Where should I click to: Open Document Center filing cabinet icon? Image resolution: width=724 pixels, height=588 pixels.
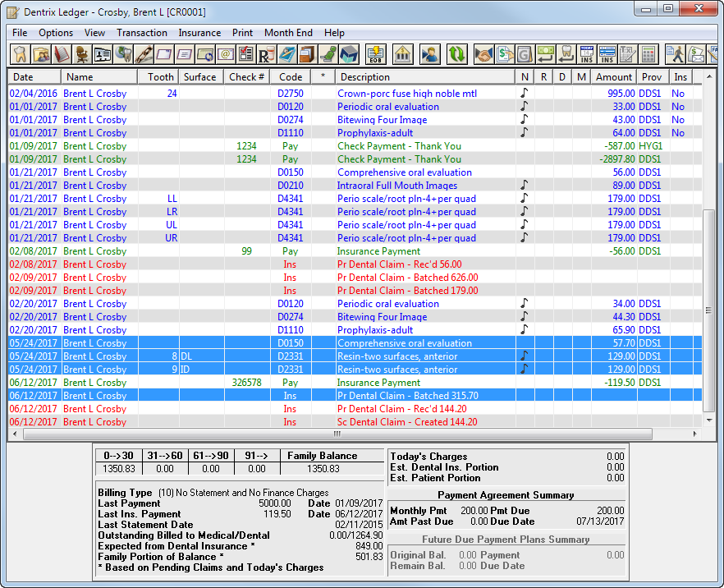pyautogui.click(x=307, y=54)
